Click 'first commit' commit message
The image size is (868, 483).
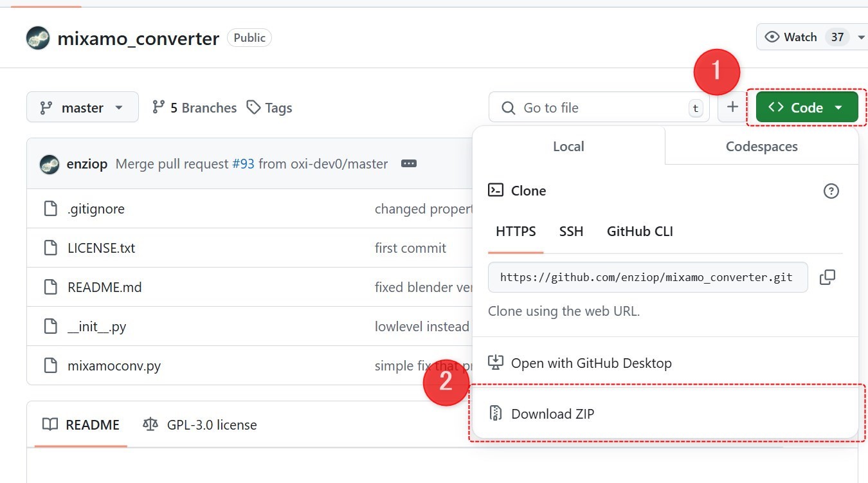pos(410,248)
